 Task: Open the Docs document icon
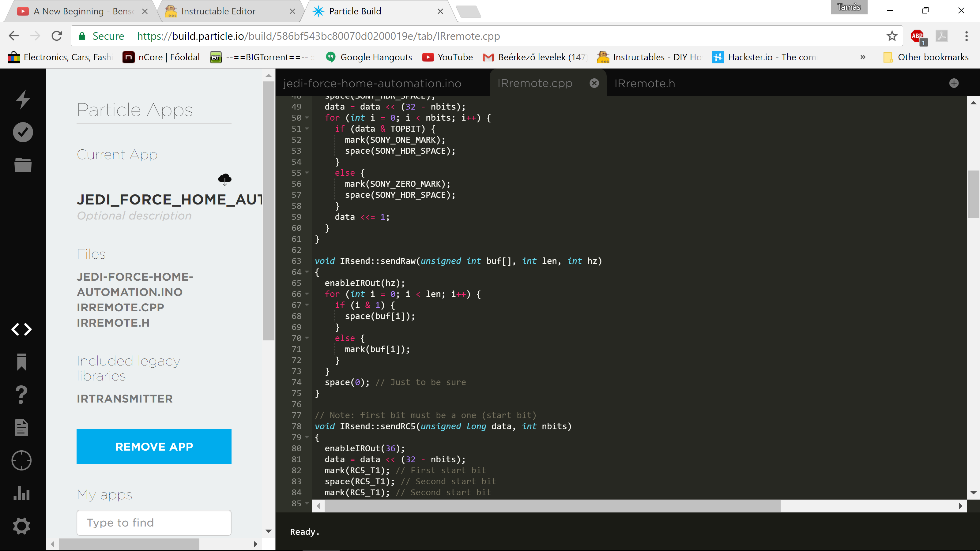point(22,428)
